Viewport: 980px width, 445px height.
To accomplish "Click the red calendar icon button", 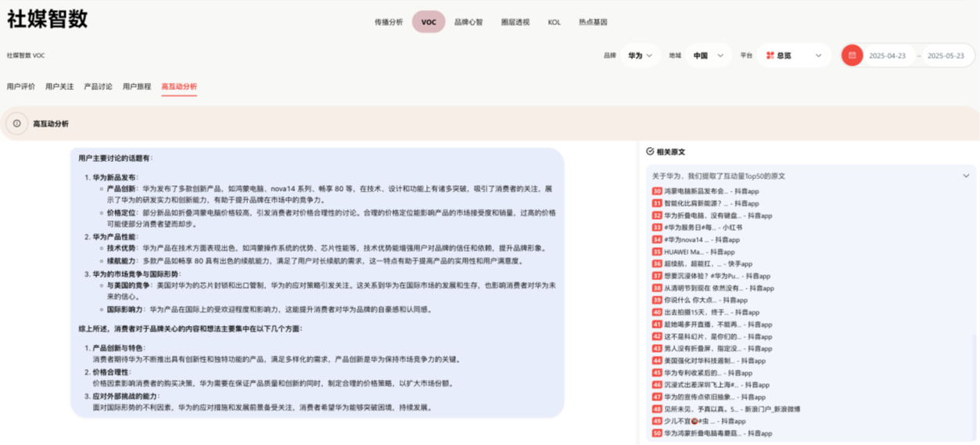I will click(852, 56).
